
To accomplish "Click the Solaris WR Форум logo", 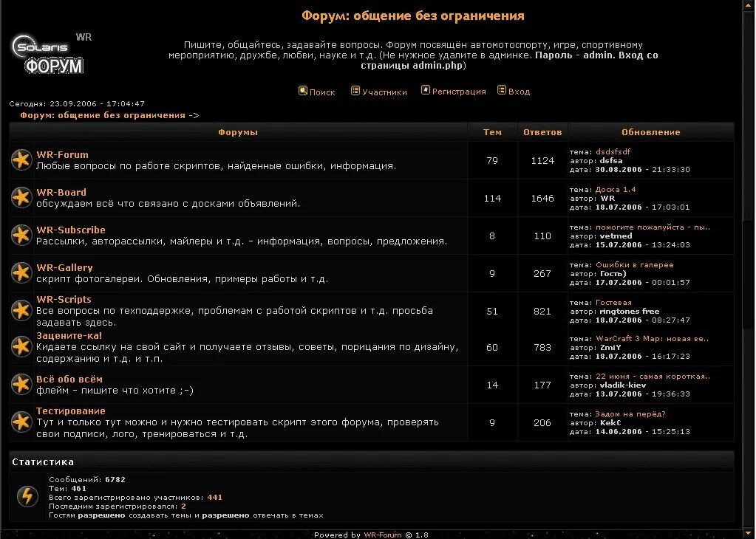I will [x=52, y=54].
